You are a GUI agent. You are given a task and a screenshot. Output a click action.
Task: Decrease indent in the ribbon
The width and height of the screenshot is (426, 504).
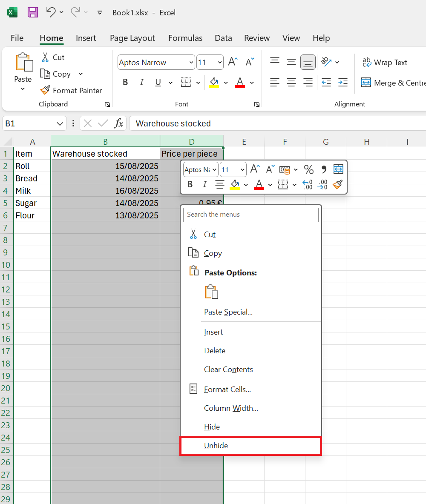[326, 82]
